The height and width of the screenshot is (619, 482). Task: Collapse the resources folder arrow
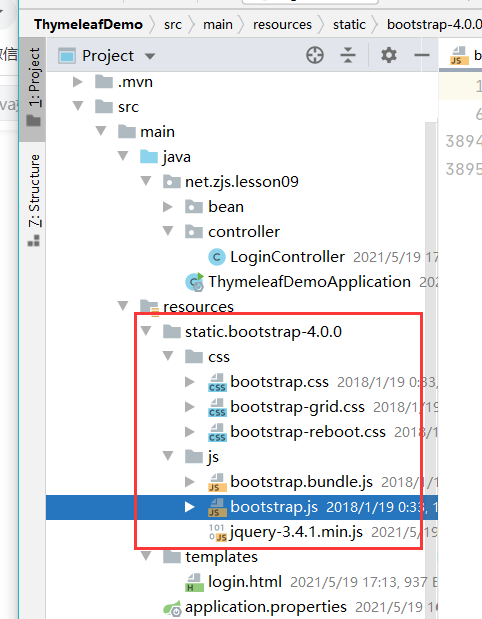pyautogui.click(x=123, y=306)
